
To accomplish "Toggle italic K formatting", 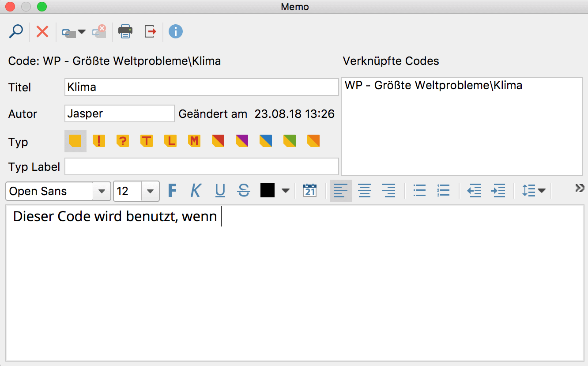I will point(196,191).
